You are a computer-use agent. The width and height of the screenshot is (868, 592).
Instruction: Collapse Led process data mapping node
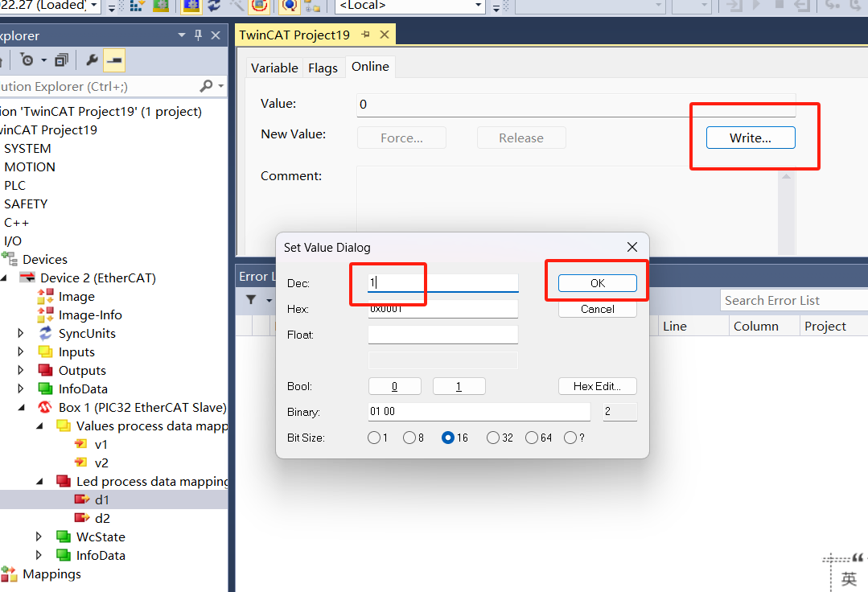[x=39, y=481]
